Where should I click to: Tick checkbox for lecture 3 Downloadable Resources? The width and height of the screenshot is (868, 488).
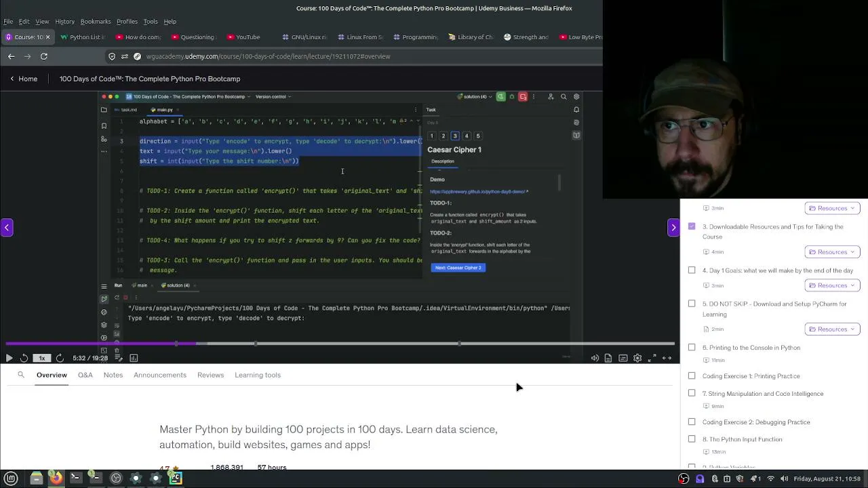point(692,226)
